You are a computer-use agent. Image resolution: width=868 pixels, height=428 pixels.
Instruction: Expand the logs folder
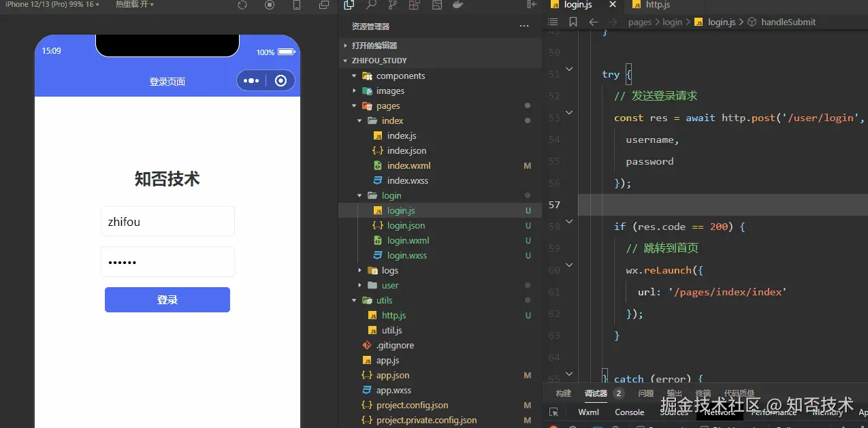[x=390, y=270]
